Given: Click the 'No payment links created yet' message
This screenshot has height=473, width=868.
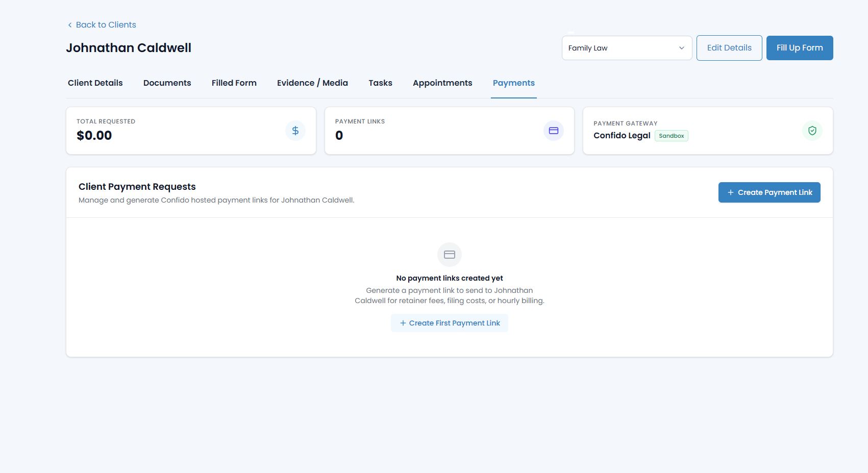Looking at the screenshot, I should click(450, 278).
